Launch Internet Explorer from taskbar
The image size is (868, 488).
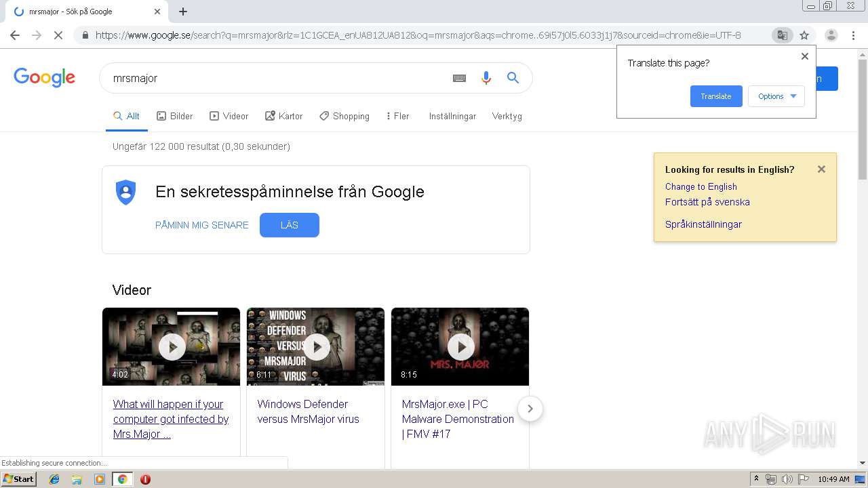(54, 479)
